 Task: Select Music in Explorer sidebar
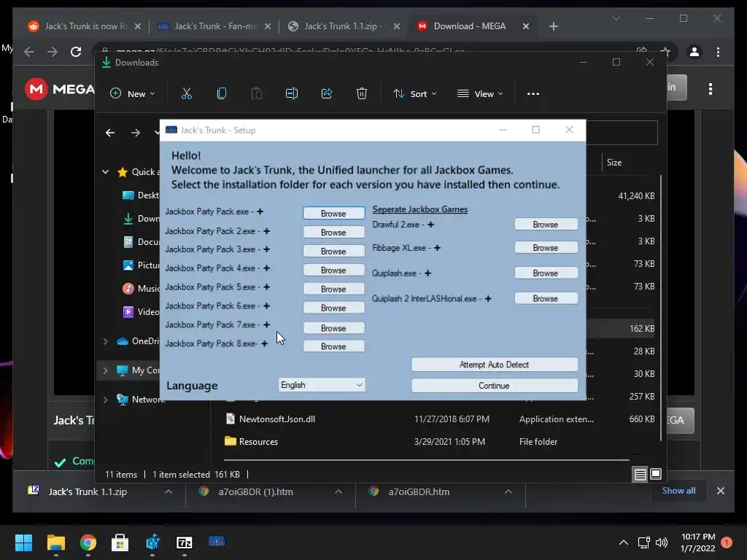(x=141, y=289)
